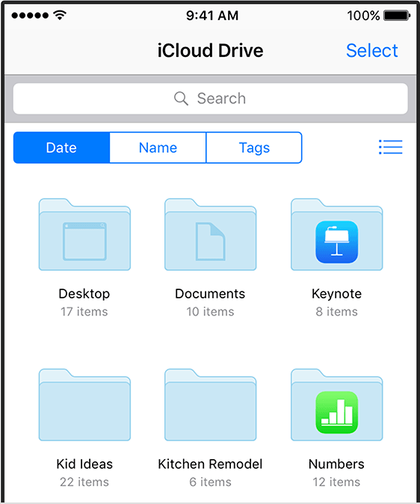Tap the Kitchen Remodel name label
The height and width of the screenshot is (504, 420).
click(210, 464)
